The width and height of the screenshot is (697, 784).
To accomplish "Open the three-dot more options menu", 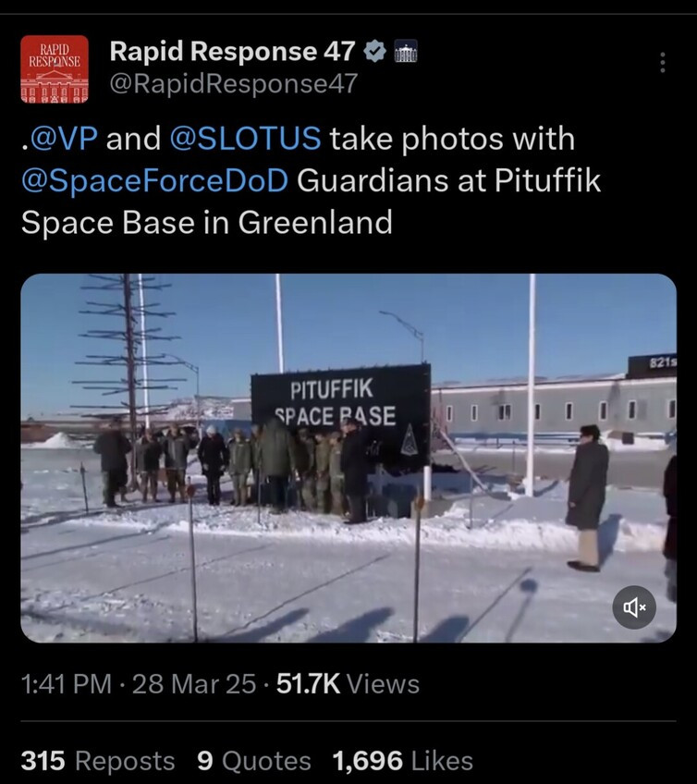I will [x=663, y=63].
